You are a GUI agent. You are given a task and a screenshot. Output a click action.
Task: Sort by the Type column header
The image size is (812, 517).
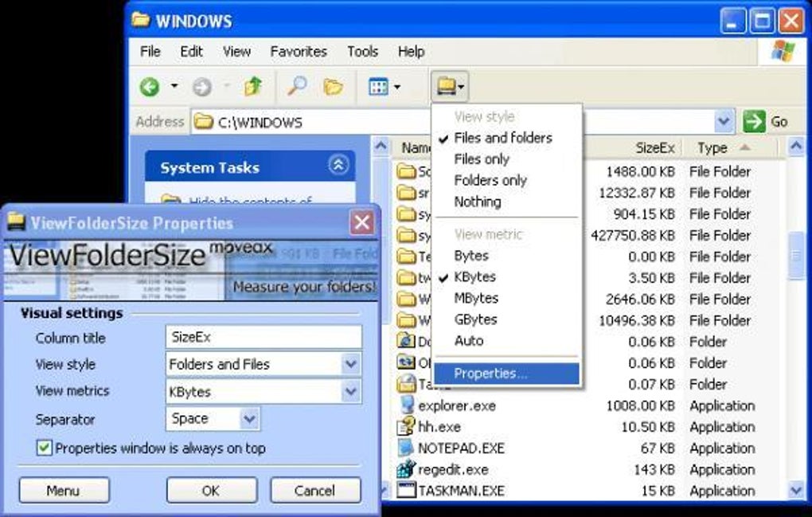coord(729,147)
